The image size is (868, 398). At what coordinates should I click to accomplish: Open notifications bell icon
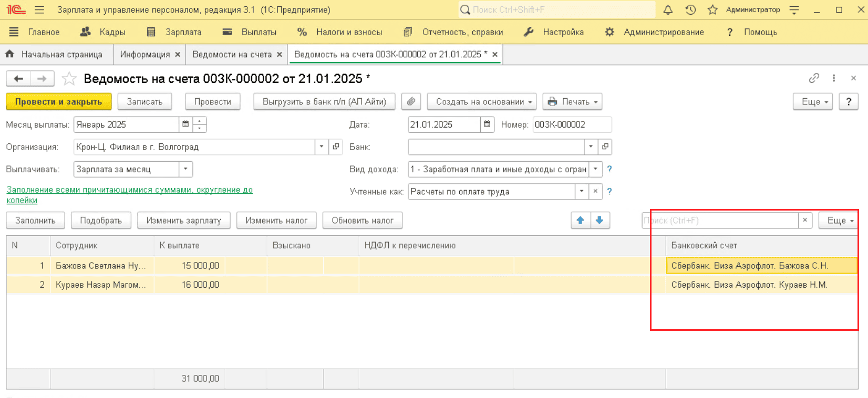click(x=668, y=10)
